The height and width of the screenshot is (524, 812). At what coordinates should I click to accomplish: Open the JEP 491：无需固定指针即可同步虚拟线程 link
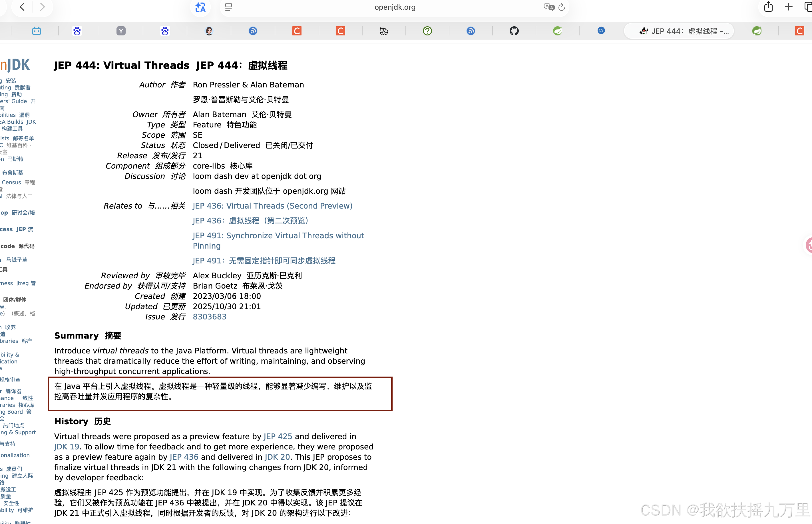click(x=264, y=261)
